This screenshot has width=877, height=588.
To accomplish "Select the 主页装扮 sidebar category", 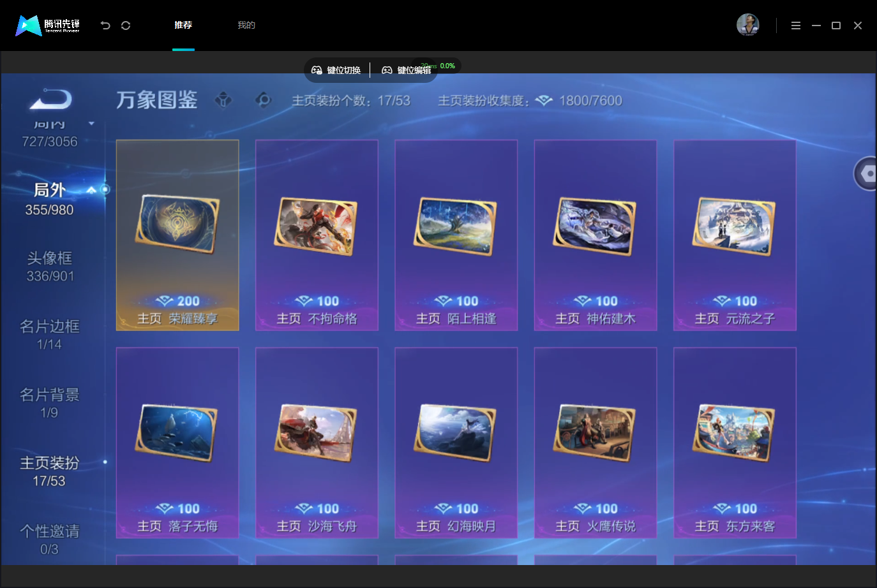I will pos(50,471).
